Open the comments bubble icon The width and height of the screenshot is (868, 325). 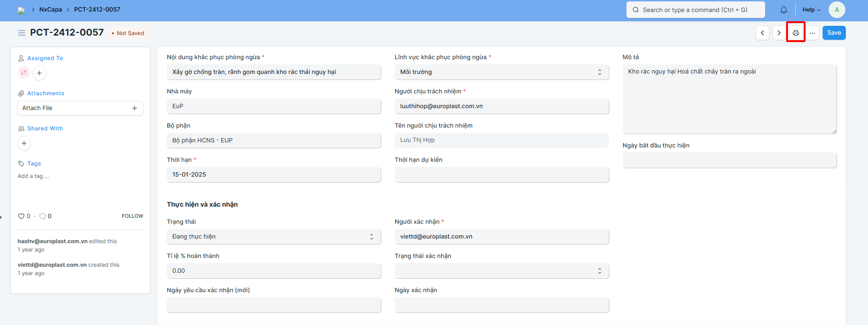pyautogui.click(x=43, y=216)
